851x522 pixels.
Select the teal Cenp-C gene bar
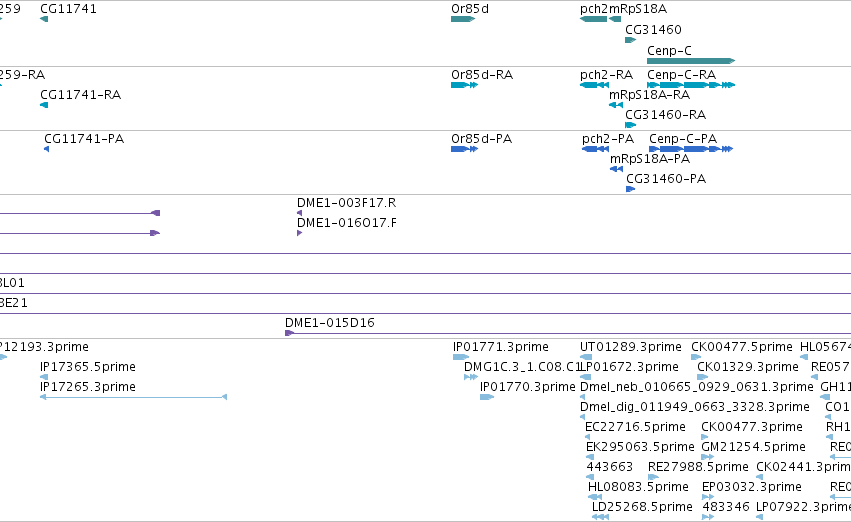[691, 61]
